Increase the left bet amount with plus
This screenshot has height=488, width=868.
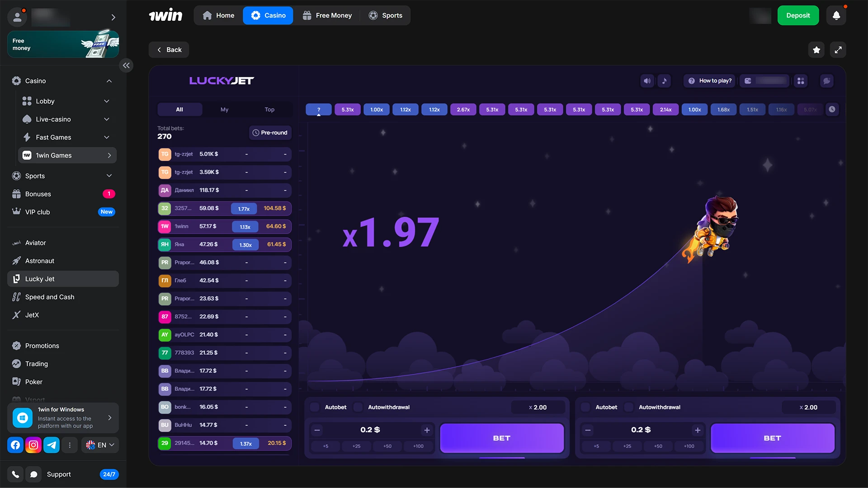[x=427, y=430]
